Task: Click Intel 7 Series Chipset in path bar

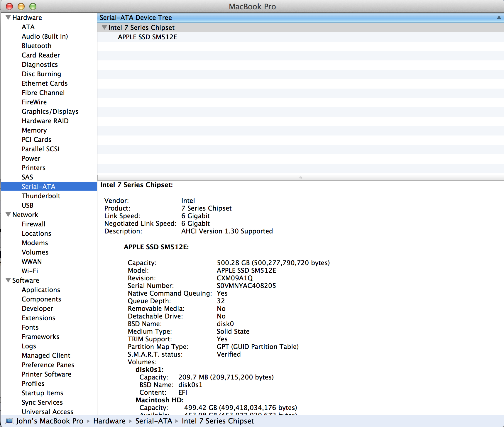Action: pos(218,421)
